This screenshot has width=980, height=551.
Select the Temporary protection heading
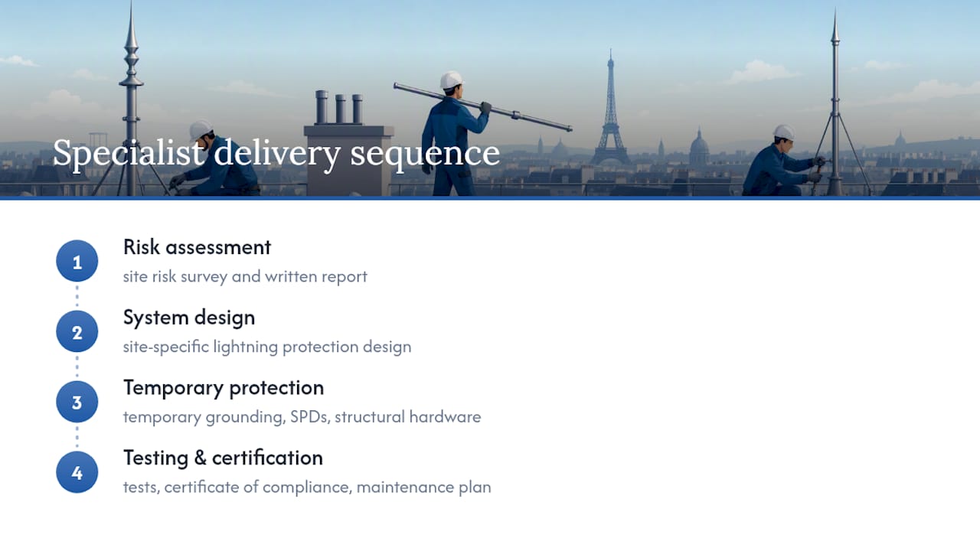pos(224,388)
